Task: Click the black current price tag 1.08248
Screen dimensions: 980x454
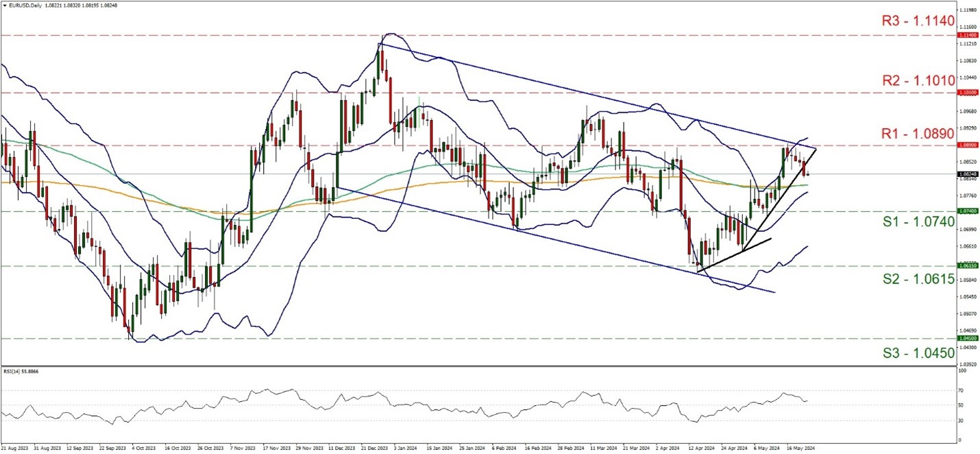Action: coord(968,174)
